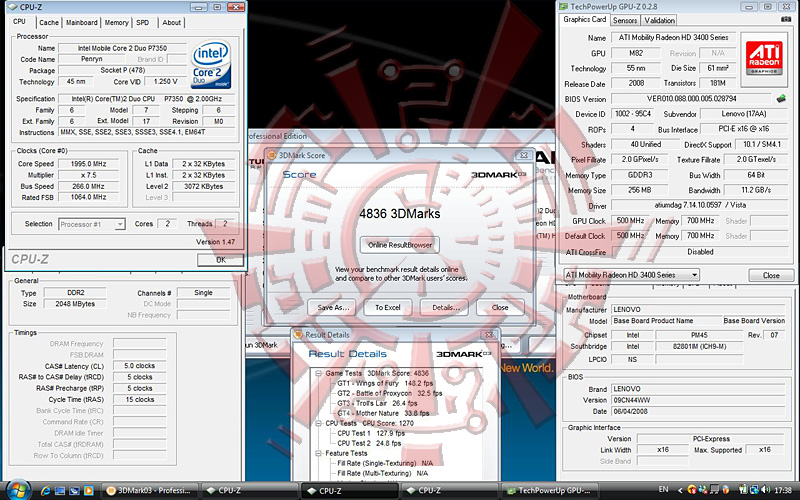Show hidden tray icons arrow
Screen dimensions: 800x500
click(x=679, y=490)
